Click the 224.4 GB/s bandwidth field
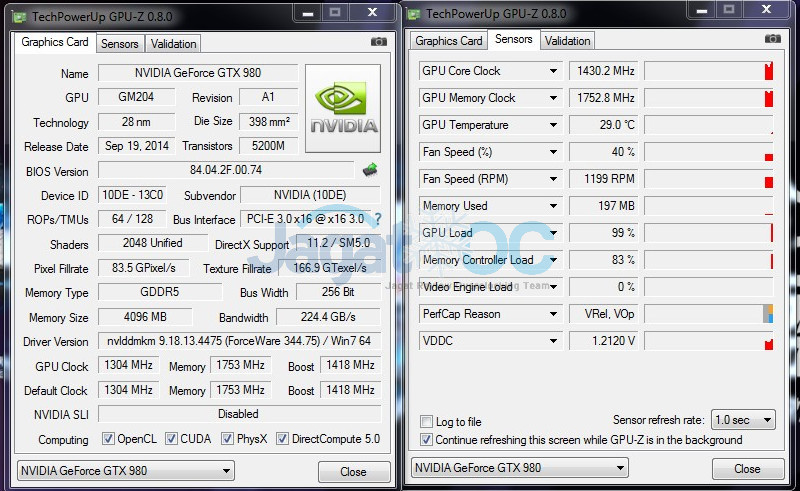 coord(328,317)
